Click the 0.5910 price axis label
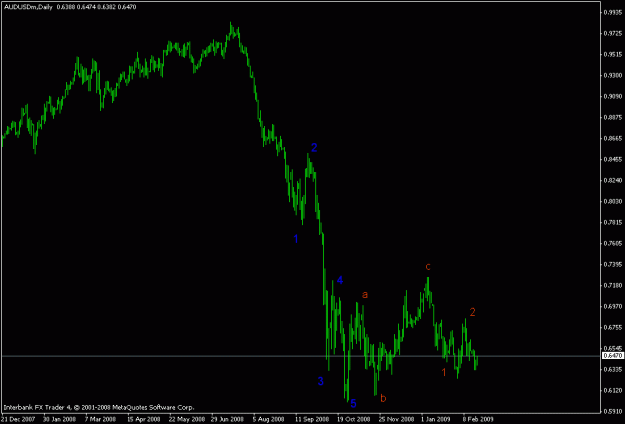 click(613, 411)
